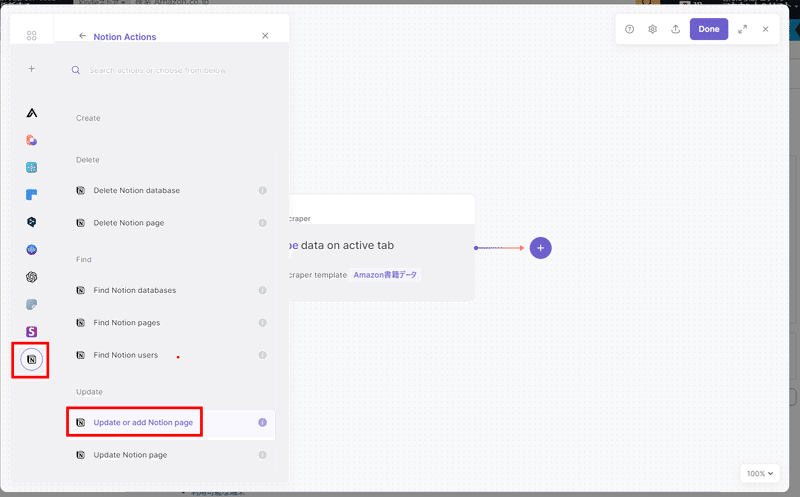Select the black triangle app icon in sidebar

pos(32,113)
